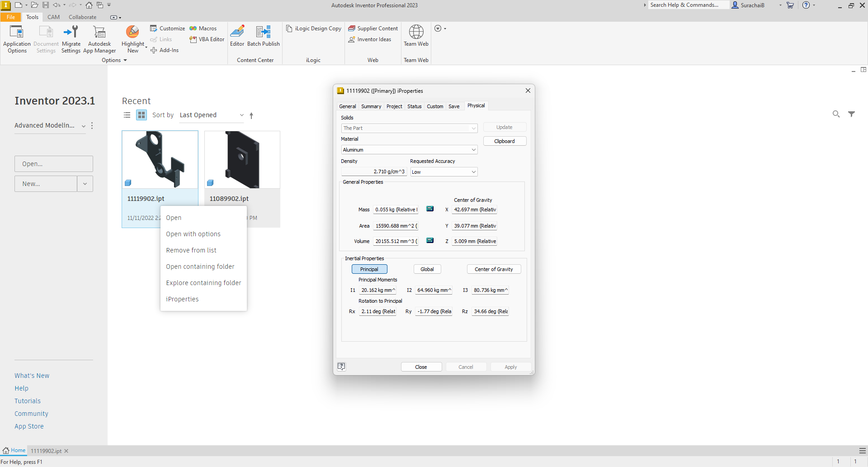
Task: Open the iLogic Editor
Action: 237,36
